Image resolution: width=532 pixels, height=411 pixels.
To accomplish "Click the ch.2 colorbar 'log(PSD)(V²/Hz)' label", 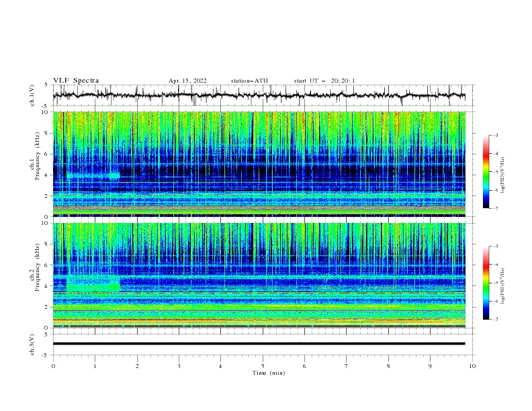I will click(x=503, y=285).
